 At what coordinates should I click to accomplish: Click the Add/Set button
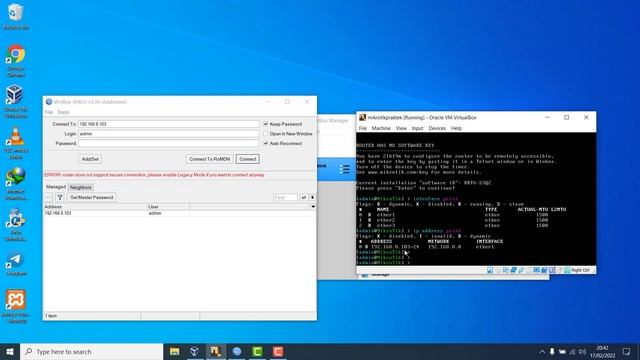[x=90, y=159]
